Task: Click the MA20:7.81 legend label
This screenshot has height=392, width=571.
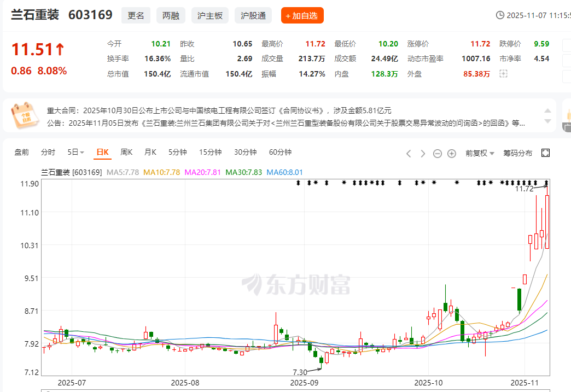Action: point(203,172)
